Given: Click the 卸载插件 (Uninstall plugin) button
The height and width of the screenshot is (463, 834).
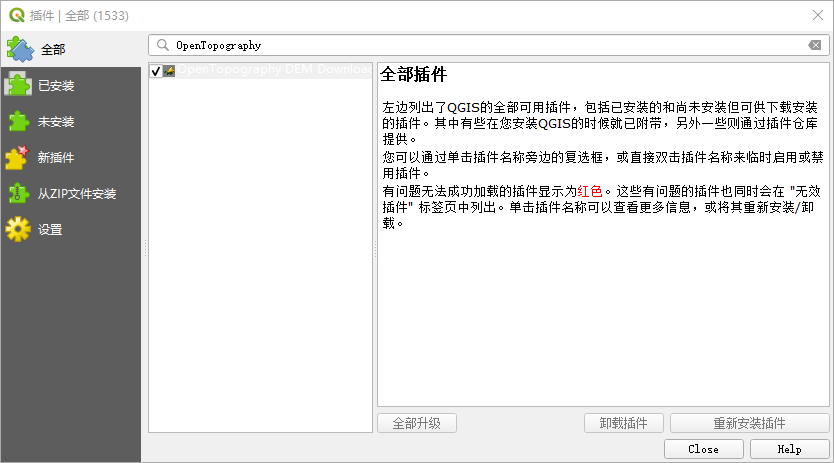Looking at the screenshot, I should (x=623, y=423).
